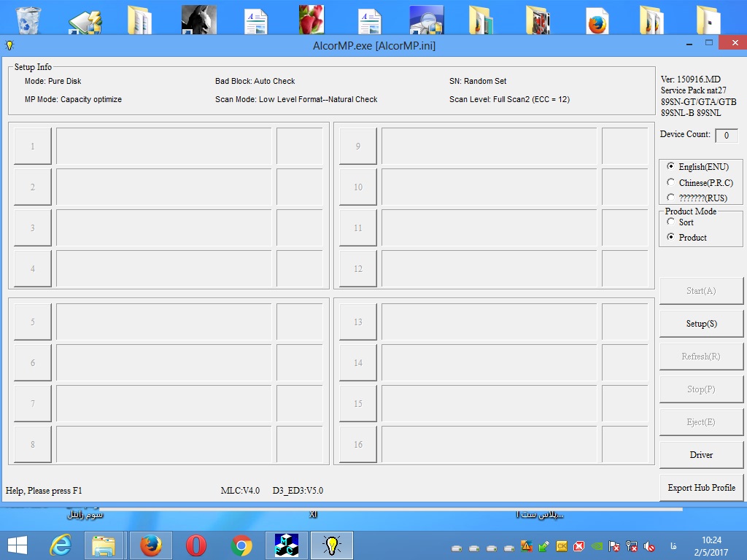Click the lightbulb icon in the AlcorMP title bar
This screenshot has height=560, width=747.
pyautogui.click(x=9, y=46)
